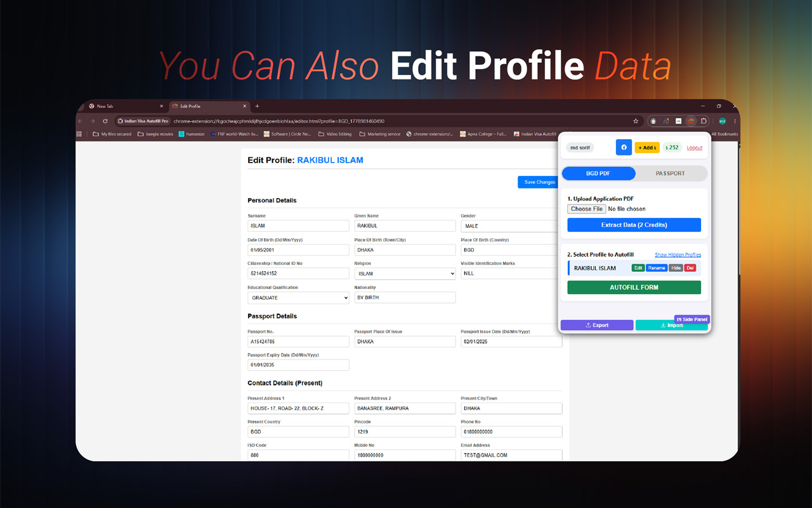Reload the page with the refresh icon

(x=105, y=121)
